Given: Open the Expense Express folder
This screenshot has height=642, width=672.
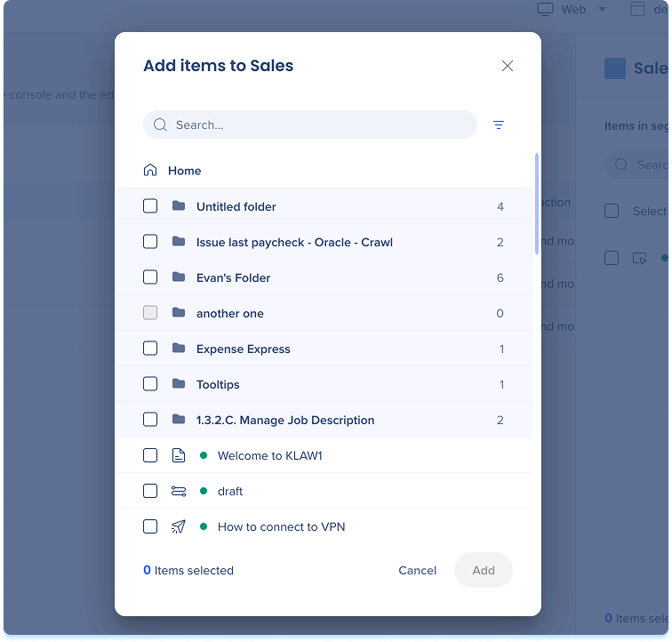Looking at the screenshot, I should 324,349.
